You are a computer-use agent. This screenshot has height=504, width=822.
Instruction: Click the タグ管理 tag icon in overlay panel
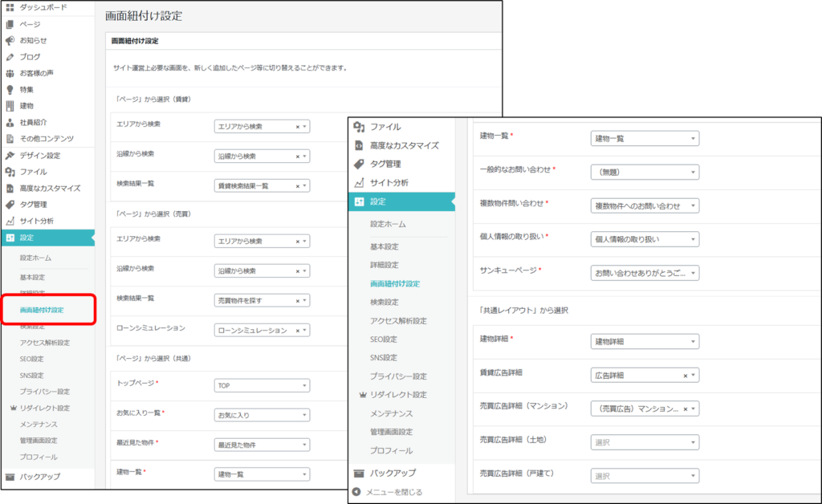(359, 164)
